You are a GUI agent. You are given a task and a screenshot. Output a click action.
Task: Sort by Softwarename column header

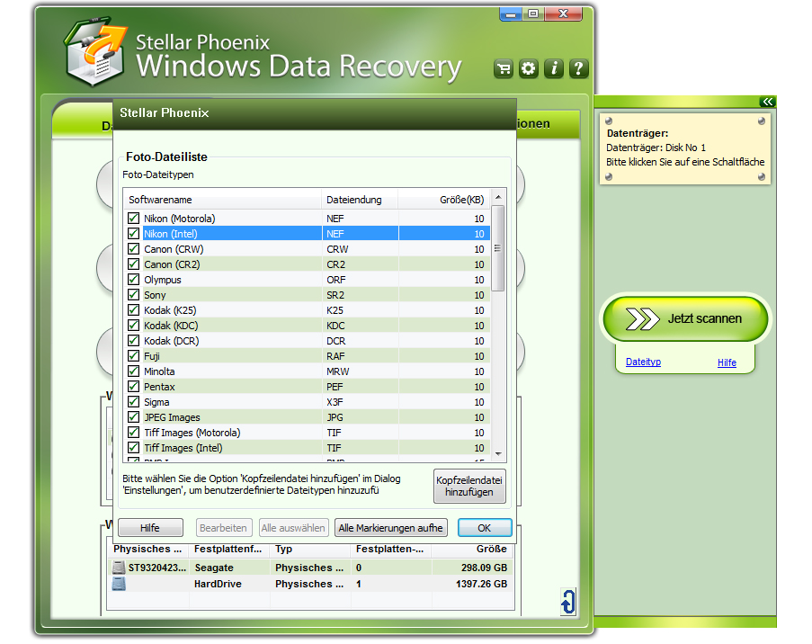[x=223, y=200]
